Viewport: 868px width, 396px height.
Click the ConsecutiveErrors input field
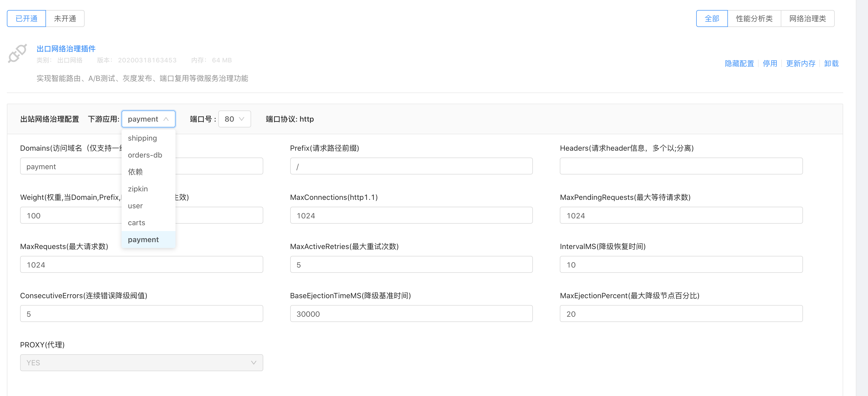[141, 314]
